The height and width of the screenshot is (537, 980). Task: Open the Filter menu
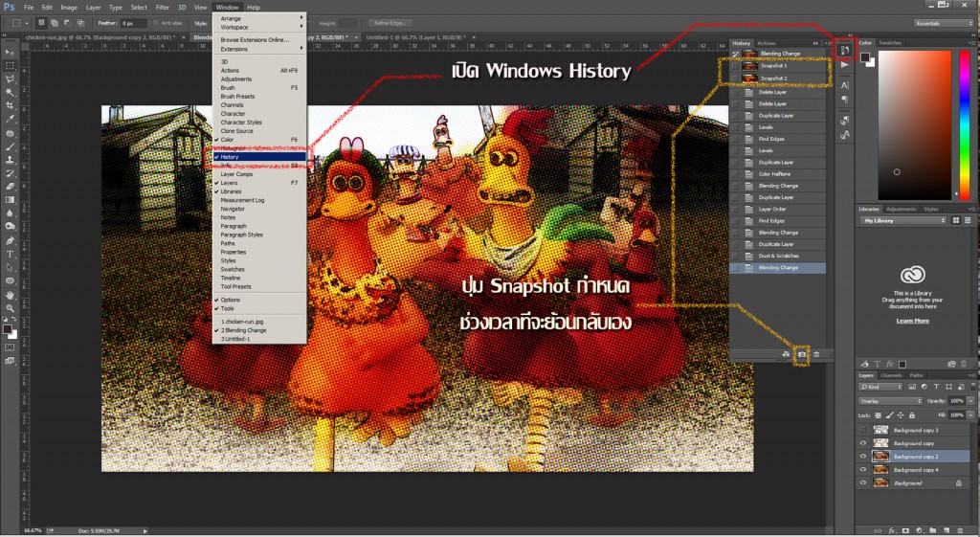pyautogui.click(x=163, y=8)
